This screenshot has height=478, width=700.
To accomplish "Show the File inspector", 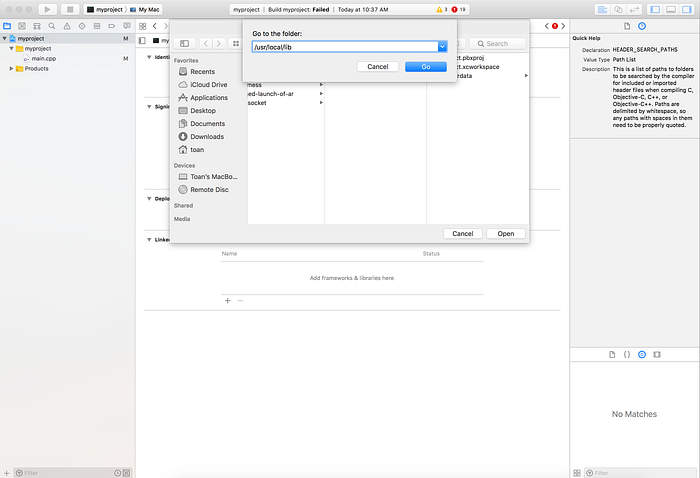I will click(627, 26).
